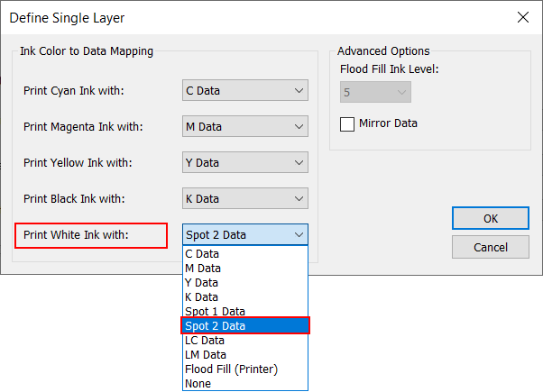This screenshot has height=392, width=543.
Task: Open the Print Yellow Ink dropdown
Action: 244,162
